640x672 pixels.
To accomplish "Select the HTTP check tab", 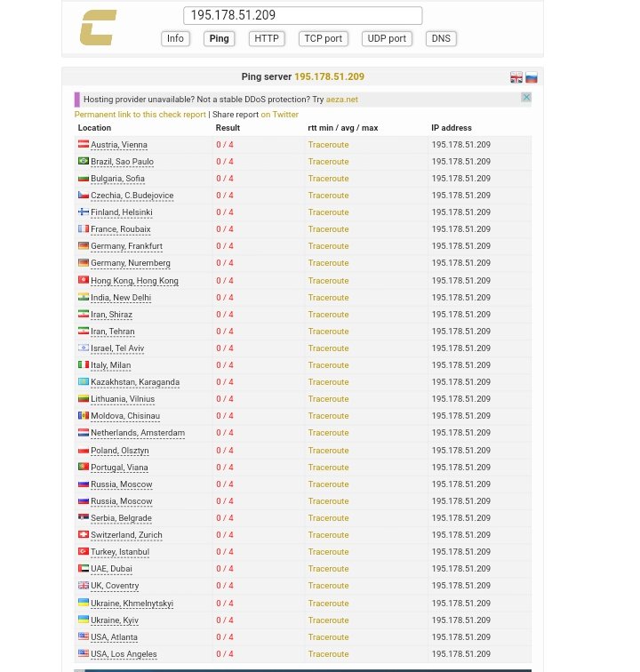I will tap(267, 38).
